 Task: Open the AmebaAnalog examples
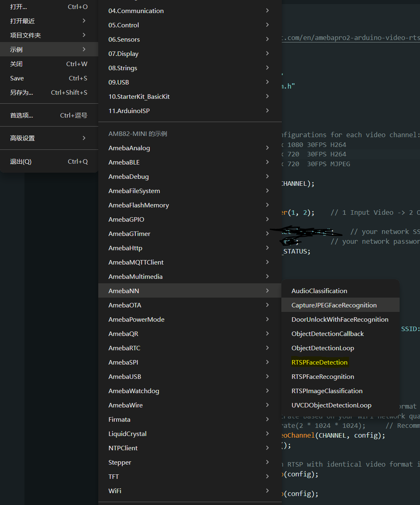(x=190, y=148)
